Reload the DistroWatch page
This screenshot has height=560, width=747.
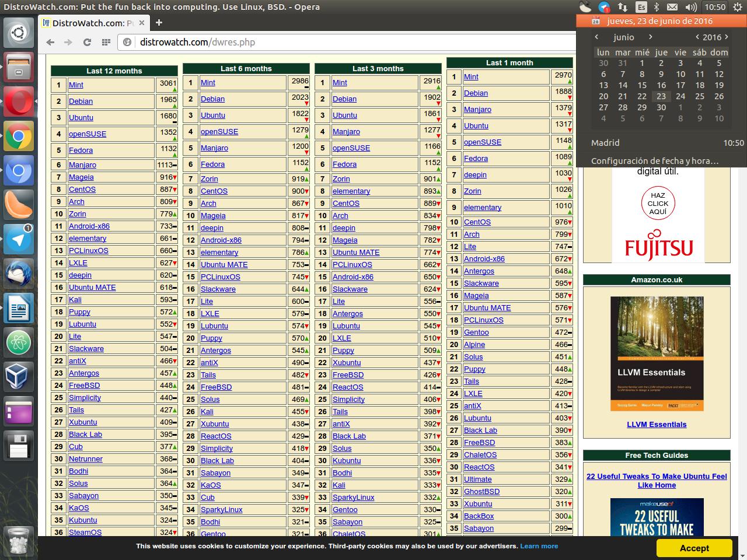[x=87, y=42]
